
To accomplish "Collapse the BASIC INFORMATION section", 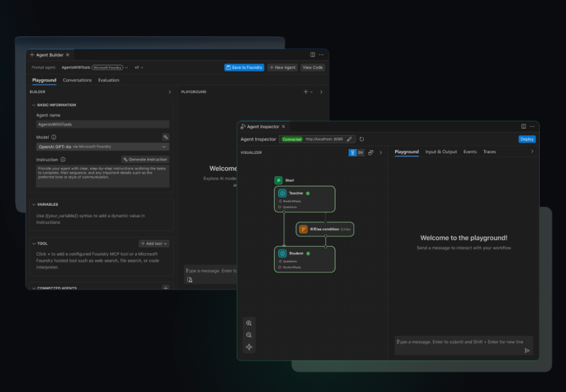I will pyautogui.click(x=34, y=105).
